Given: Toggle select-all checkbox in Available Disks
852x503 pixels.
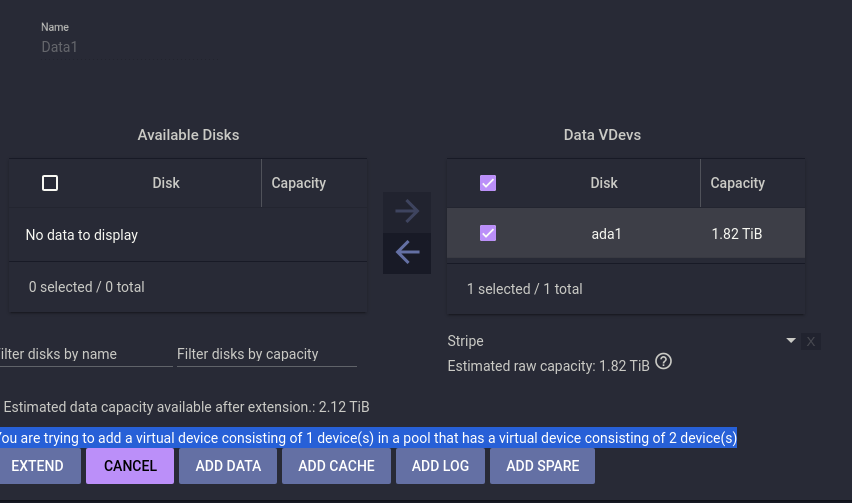Looking at the screenshot, I should [x=50, y=183].
